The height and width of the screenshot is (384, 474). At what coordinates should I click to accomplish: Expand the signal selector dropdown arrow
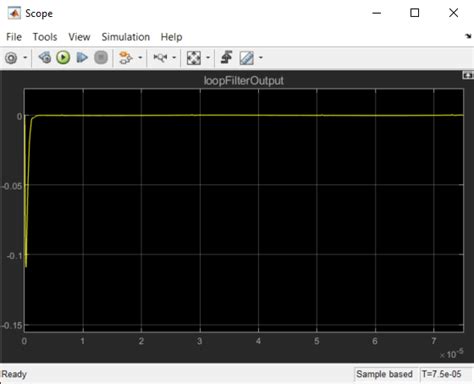(140, 58)
